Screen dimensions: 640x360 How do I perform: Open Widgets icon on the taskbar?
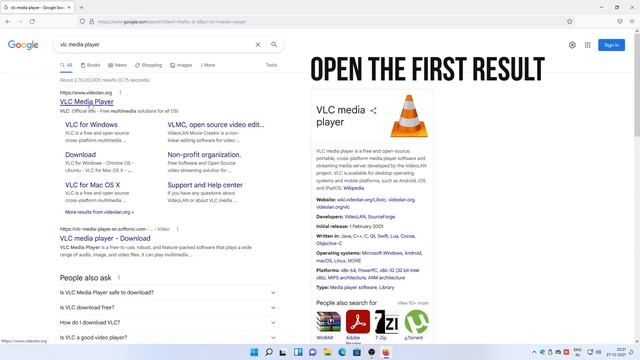[298, 352]
